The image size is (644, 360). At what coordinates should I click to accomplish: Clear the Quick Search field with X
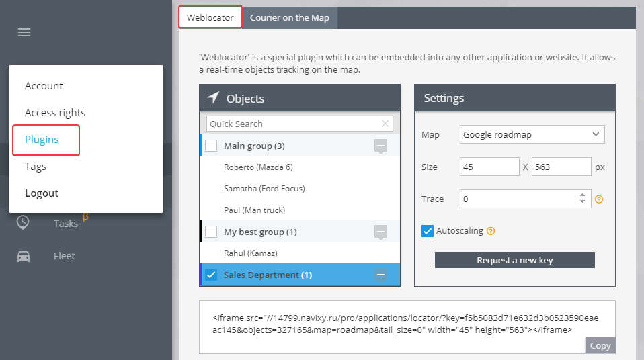pyautogui.click(x=385, y=124)
